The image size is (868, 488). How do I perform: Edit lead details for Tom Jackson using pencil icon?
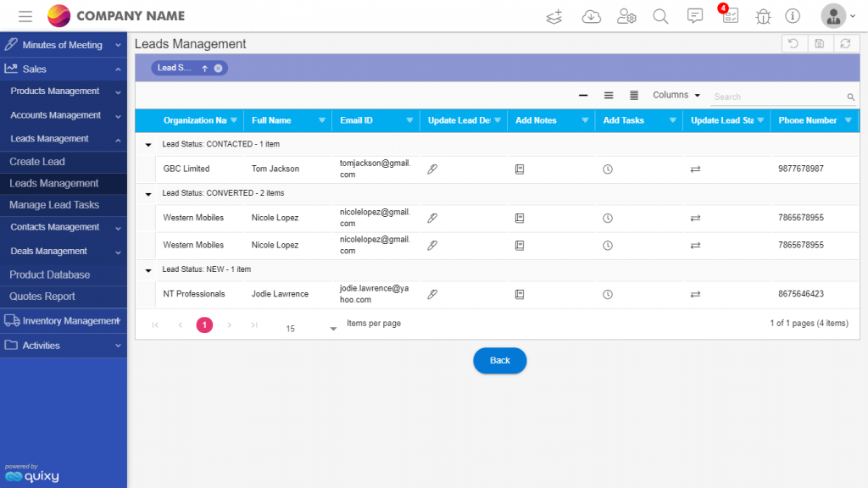click(x=432, y=169)
